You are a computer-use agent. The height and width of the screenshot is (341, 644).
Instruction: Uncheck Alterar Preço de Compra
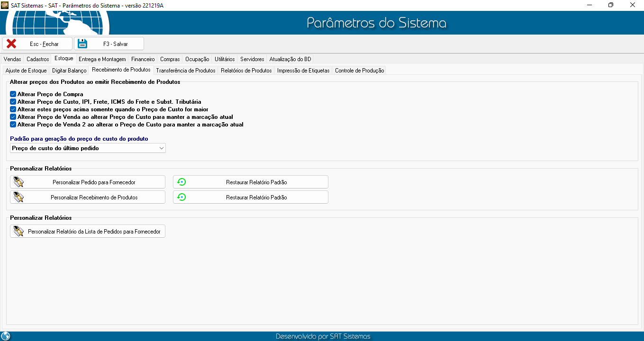(x=13, y=94)
